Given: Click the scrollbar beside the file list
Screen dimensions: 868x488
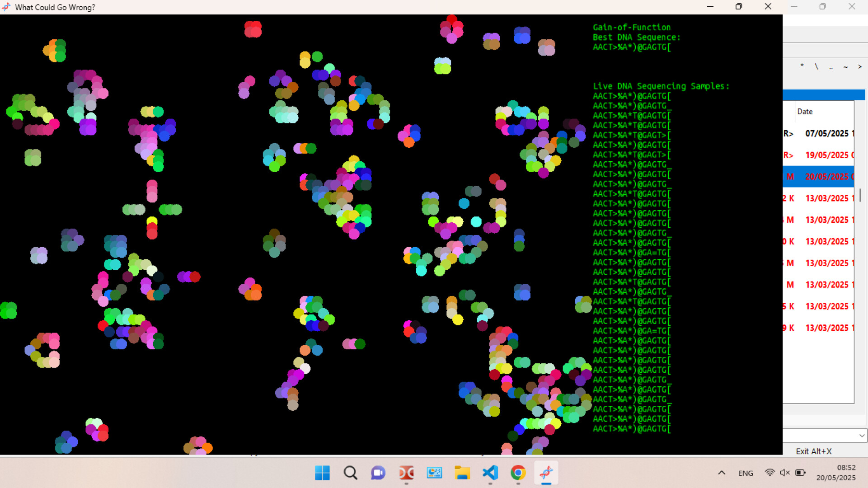Looking at the screenshot, I should pos(860,195).
